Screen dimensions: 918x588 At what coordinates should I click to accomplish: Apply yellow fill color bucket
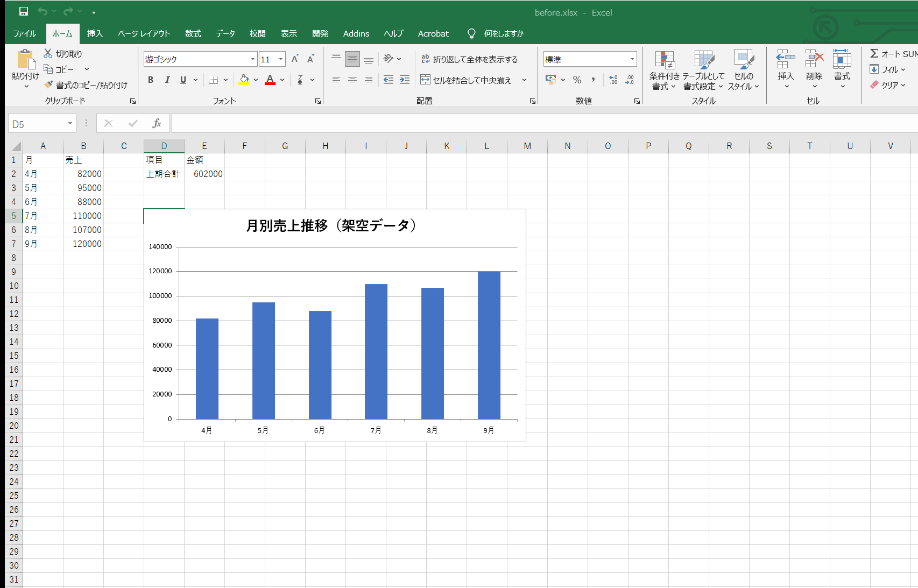[244, 80]
